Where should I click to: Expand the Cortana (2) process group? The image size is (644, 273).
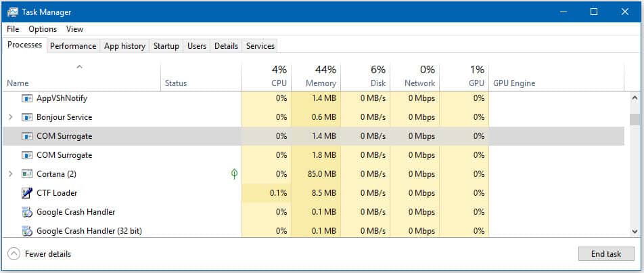pos(11,174)
